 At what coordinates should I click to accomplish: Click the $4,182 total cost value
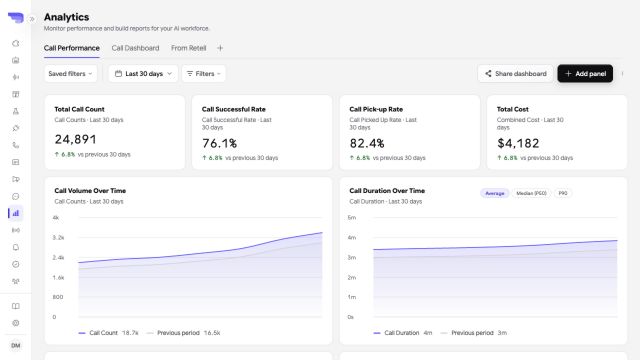tap(518, 143)
